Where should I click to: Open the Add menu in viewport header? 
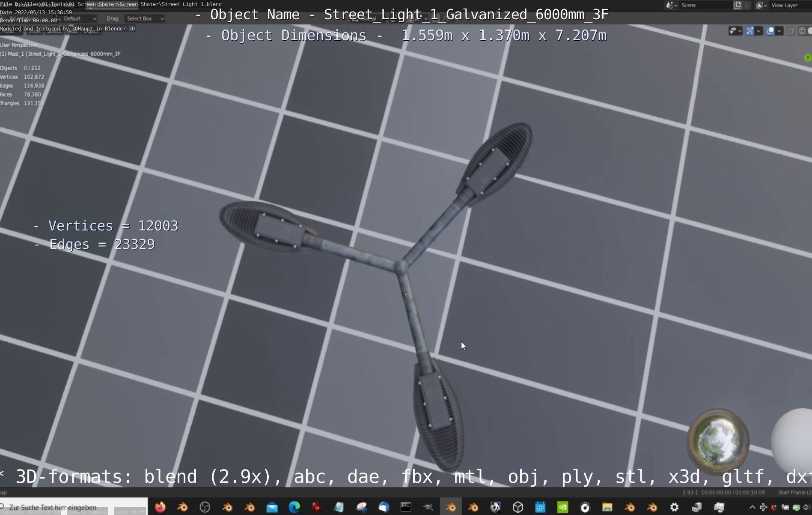pyautogui.click(x=72, y=31)
